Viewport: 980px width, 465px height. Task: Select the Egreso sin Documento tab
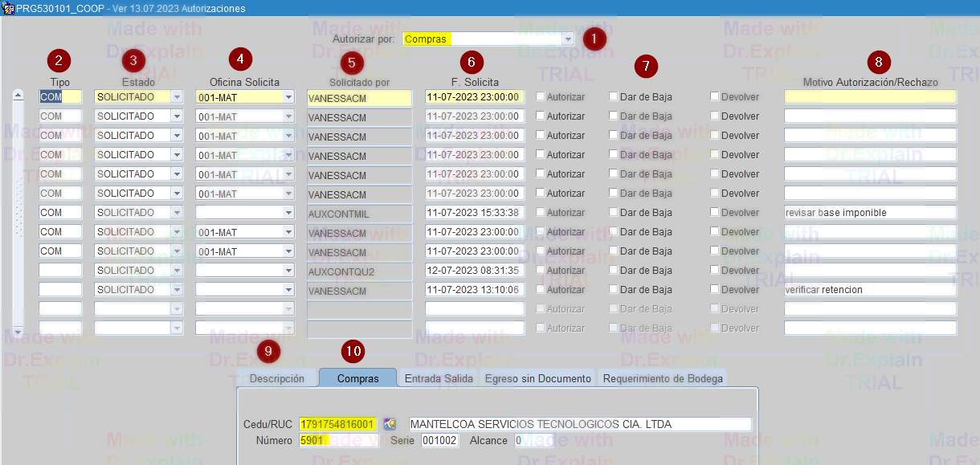[x=537, y=378]
